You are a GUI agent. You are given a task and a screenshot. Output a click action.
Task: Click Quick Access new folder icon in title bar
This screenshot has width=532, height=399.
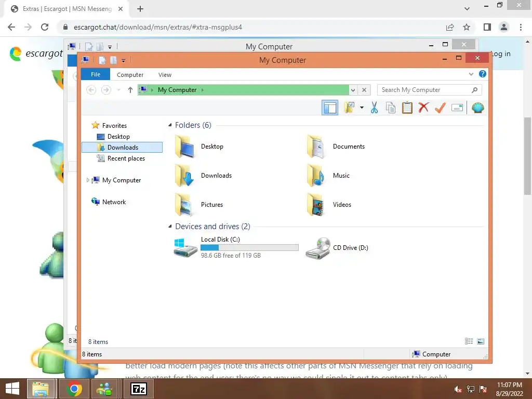(113, 60)
